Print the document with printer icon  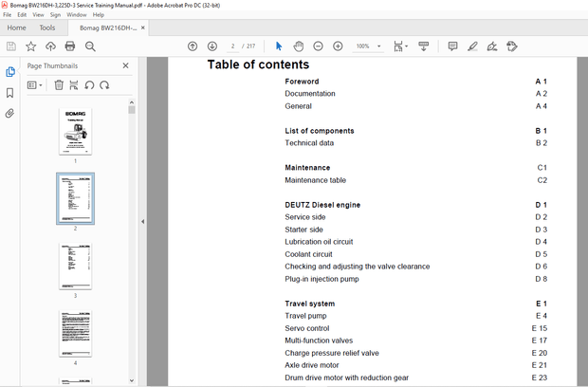coord(70,46)
